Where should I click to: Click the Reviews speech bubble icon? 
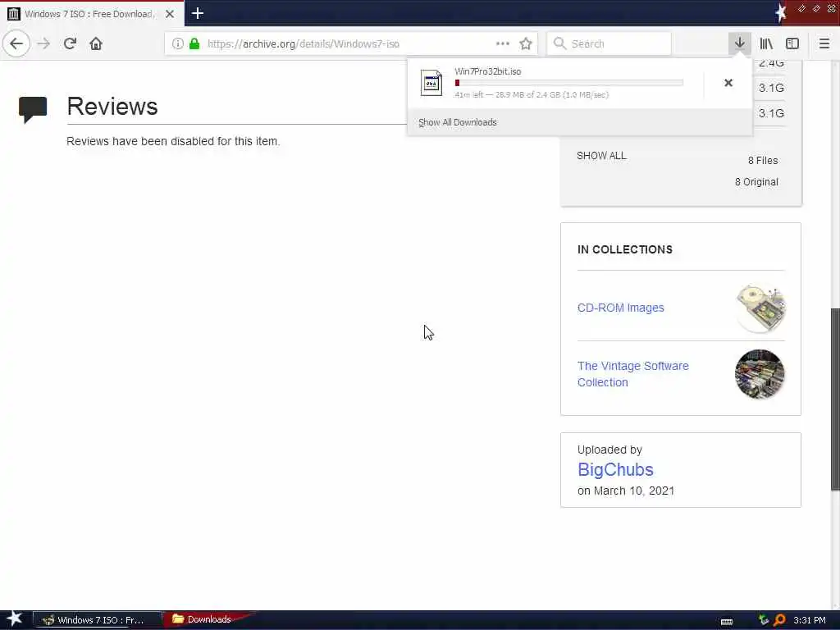(x=33, y=109)
